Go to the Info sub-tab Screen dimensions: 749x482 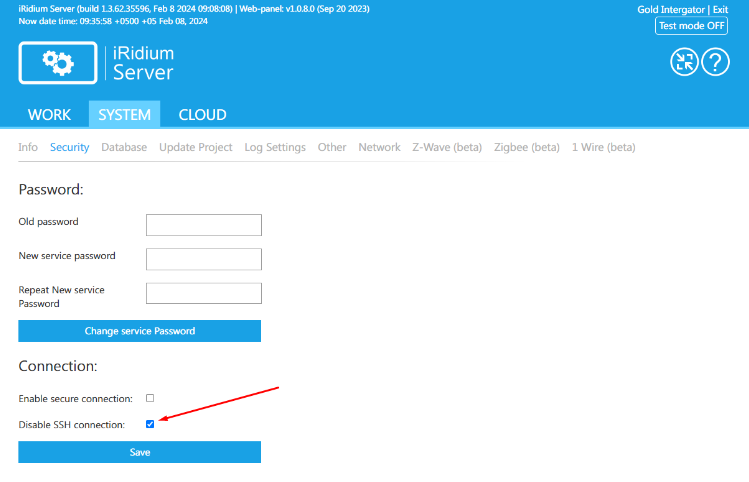(28, 147)
